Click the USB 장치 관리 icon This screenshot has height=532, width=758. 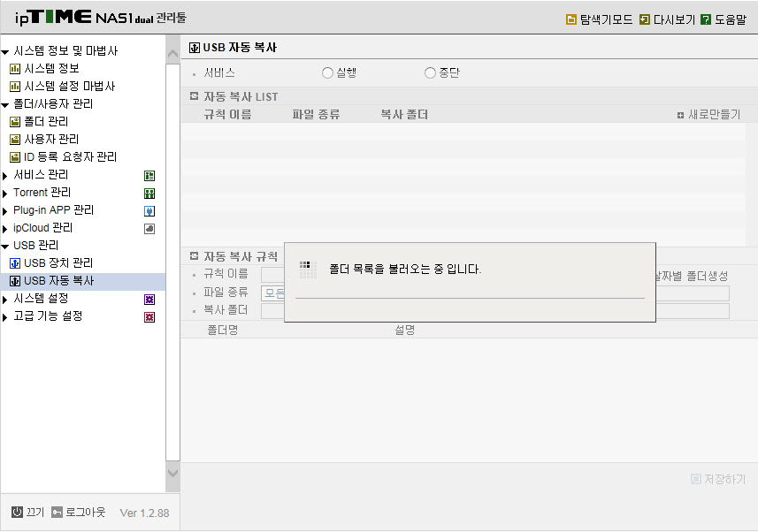tap(15, 263)
